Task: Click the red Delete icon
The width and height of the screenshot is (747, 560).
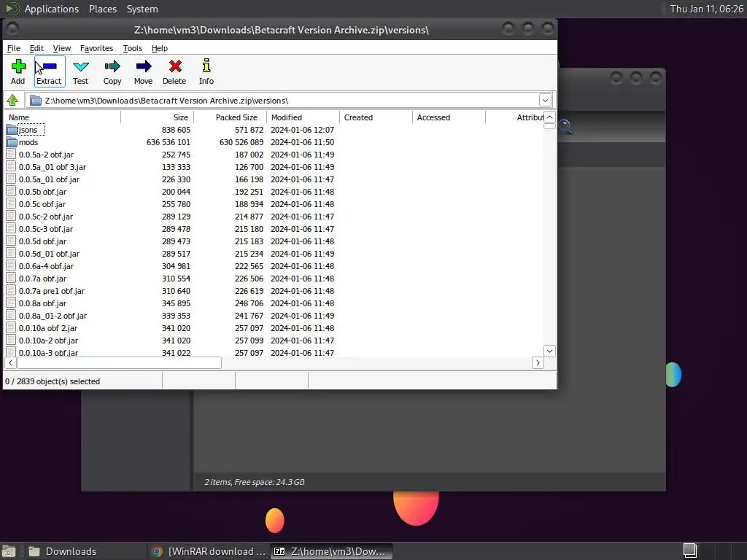Action: (175, 66)
